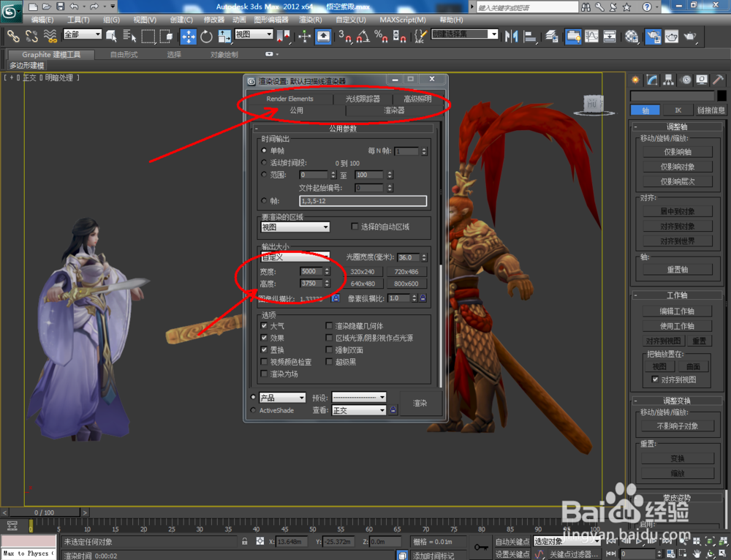The width and height of the screenshot is (731, 560).
Task: Activate Select and Rotate tool
Action: 207,36
